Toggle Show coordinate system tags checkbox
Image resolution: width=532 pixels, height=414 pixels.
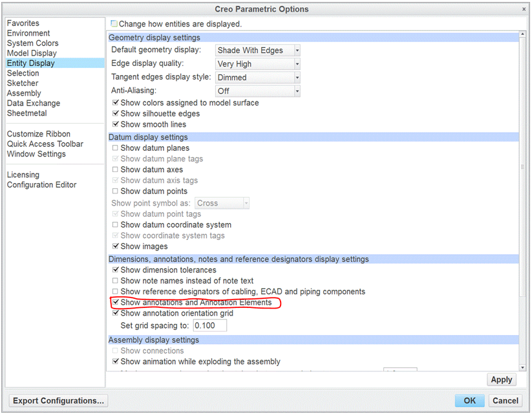point(115,235)
